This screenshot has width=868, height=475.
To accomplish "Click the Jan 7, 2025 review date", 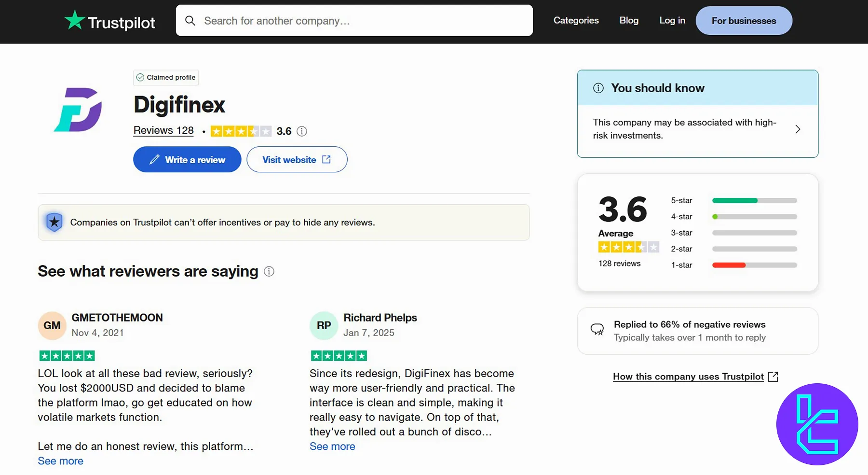I will coord(368,333).
